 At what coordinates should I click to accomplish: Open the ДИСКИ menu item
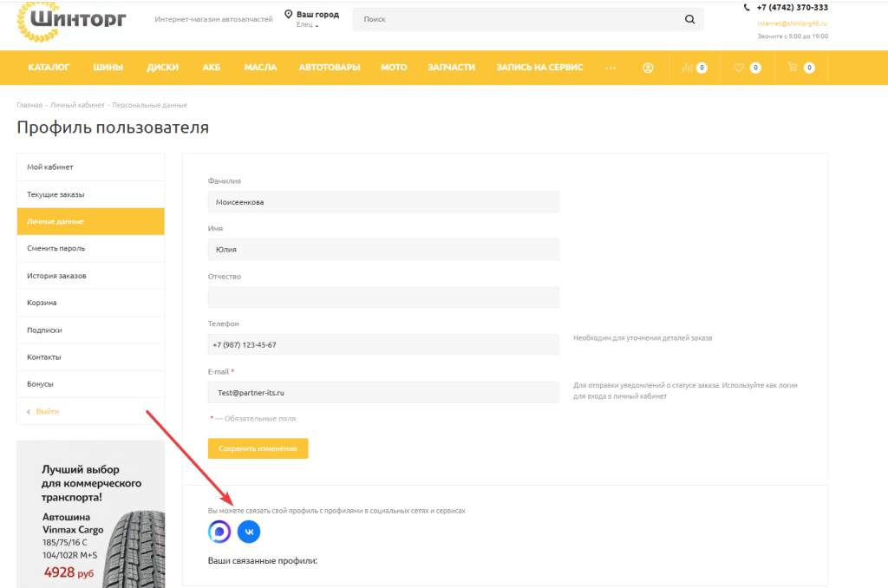coord(162,68)
